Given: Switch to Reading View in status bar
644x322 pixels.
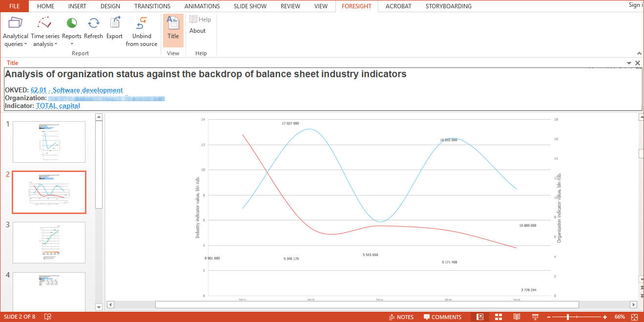Looking at the screenshot, I should click(x=517, y=317).
